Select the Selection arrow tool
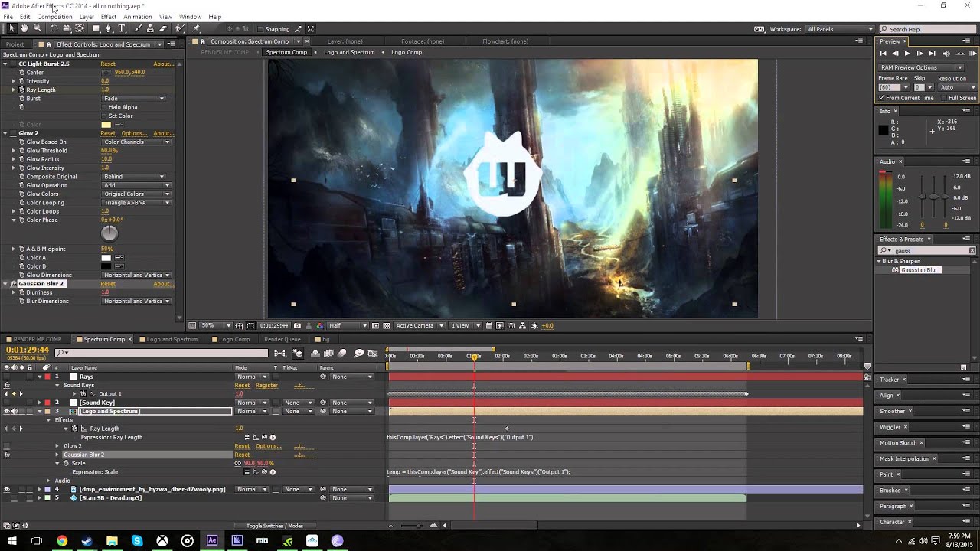 tap(11, 28)
